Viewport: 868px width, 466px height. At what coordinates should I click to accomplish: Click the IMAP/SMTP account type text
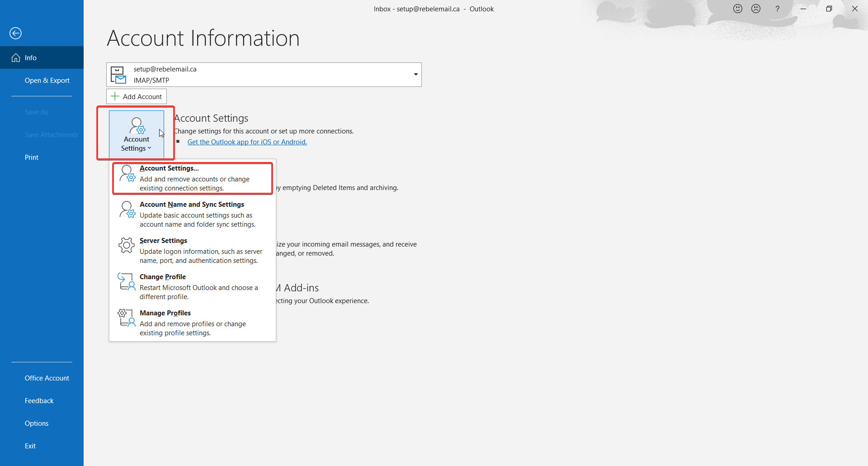coord(151,80)
